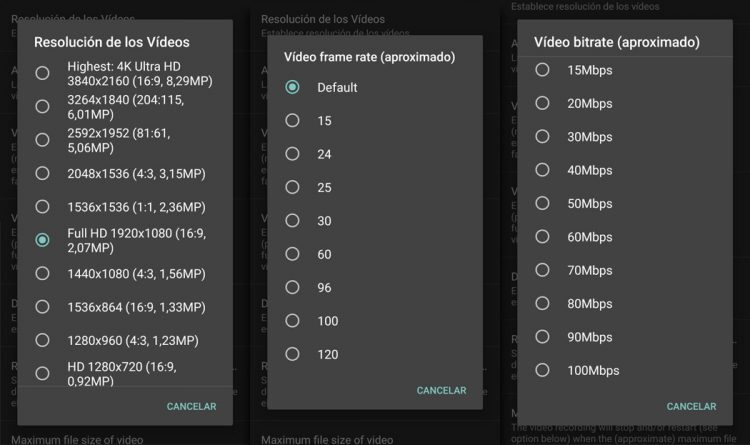This screenshot has height=445, width=750.
Task: Select 60 frame rate option
Action: click(292, 254)
